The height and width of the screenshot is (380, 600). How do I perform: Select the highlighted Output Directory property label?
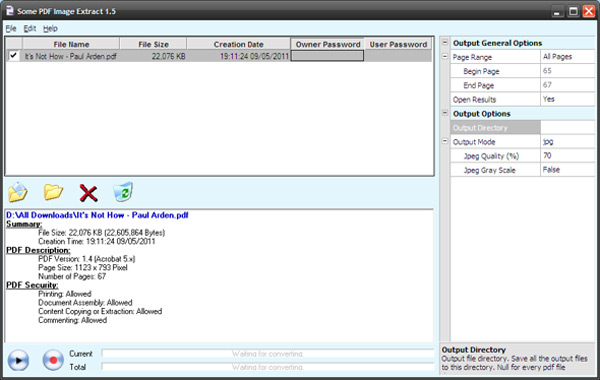[496, 128]
